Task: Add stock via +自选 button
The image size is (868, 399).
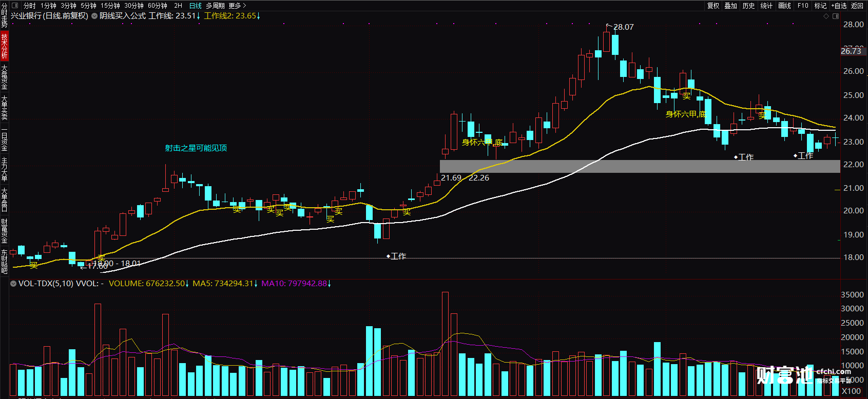Action: click(839, 6)
